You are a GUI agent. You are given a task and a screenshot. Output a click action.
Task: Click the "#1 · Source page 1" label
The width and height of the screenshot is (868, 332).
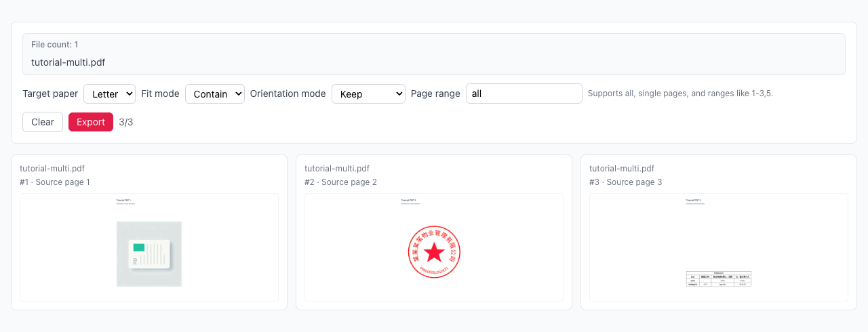click(55, 182)
